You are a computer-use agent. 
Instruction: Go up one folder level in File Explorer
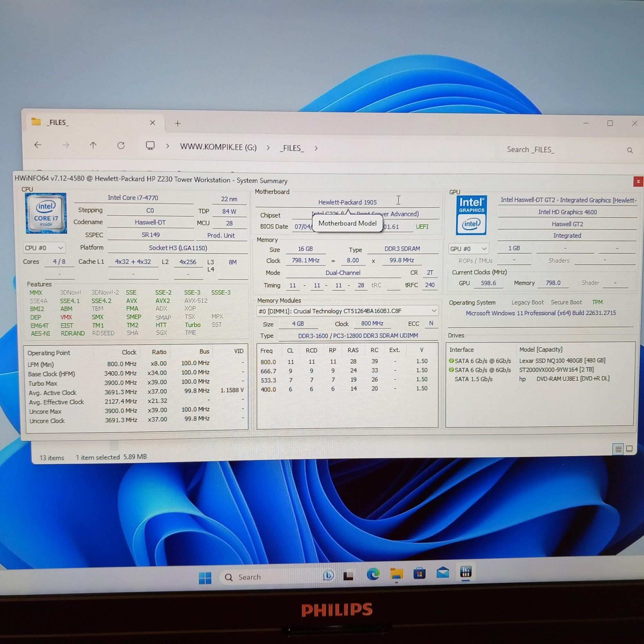[93, 145]
